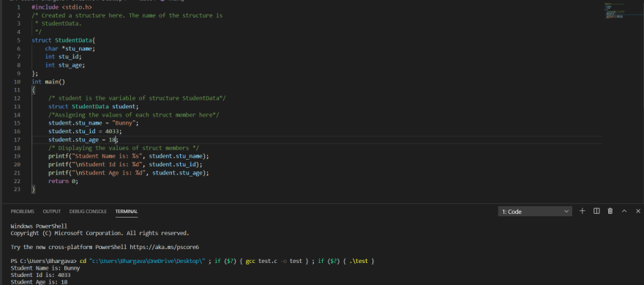This screenshot has width=644, height=285.
Task: Click line number 17 in the gutter
Action: click(x=18, y=140)
